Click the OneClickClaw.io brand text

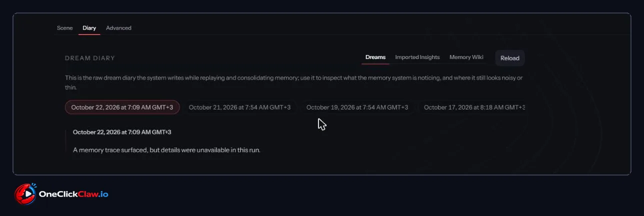(73, 194)
